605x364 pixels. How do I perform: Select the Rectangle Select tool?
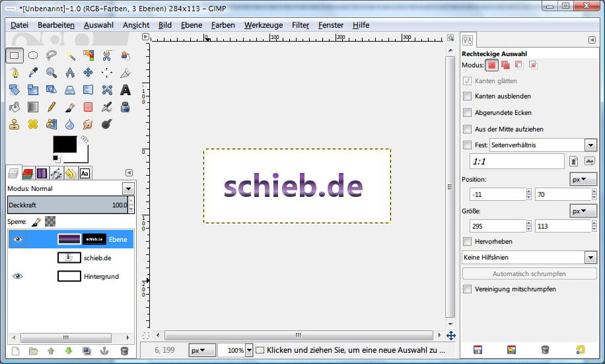[15, 55]
